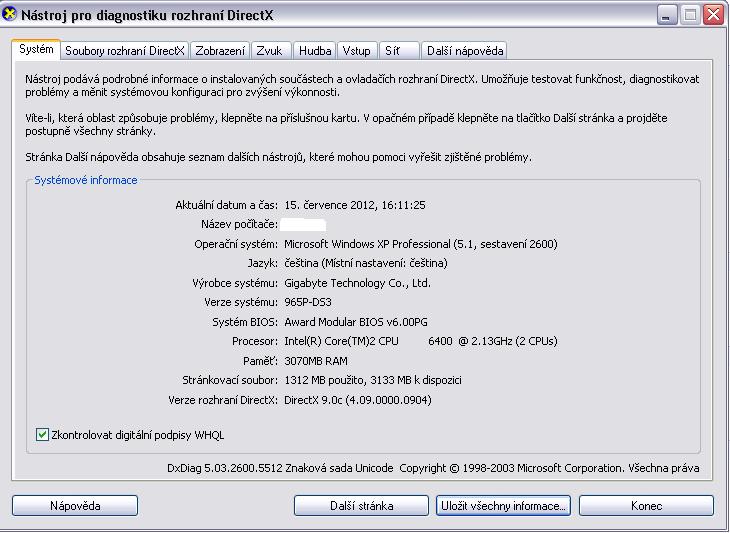Click Award Modular BIOS v6.00PG text
Screen dimensions: 730x533
click(356, 322)
